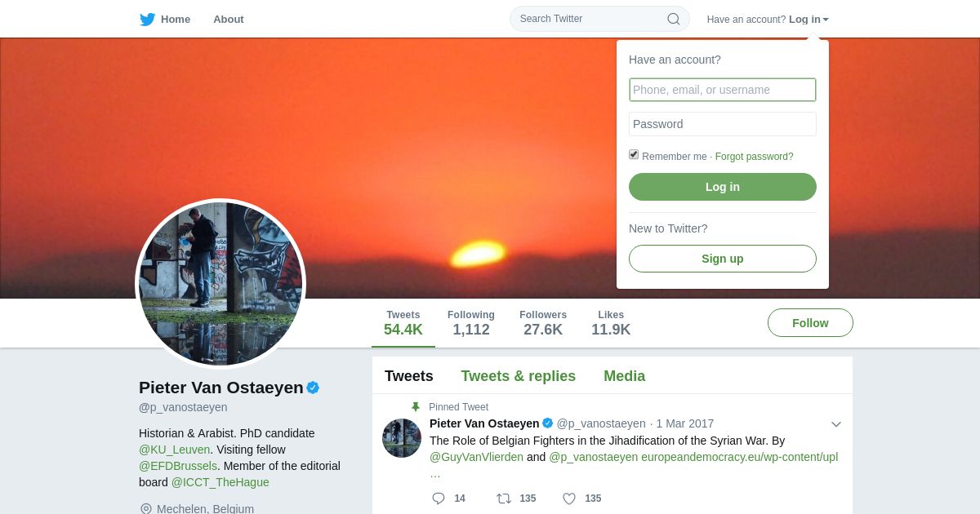This screenshot has height=514, width=980.
Task: Follow Pieter Van Ostaeyen
Action: coord(810,323)
